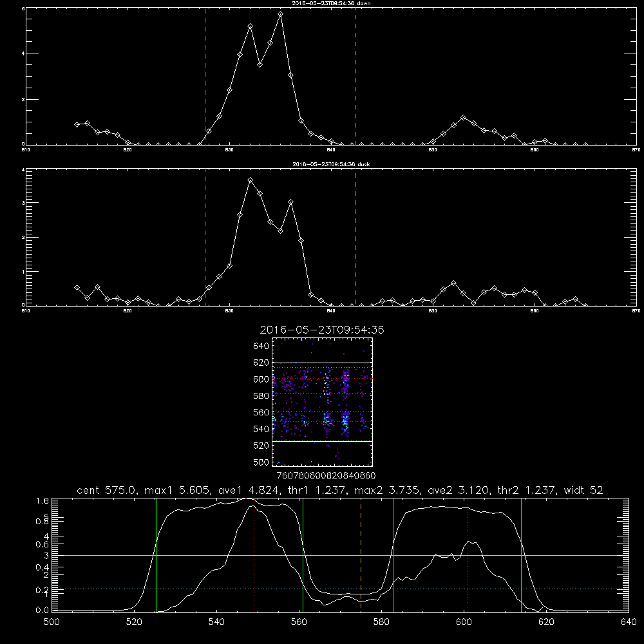This screenshot has height=644, width=644.
Task: Click the dusk plot title text
Action: [331, 164]
